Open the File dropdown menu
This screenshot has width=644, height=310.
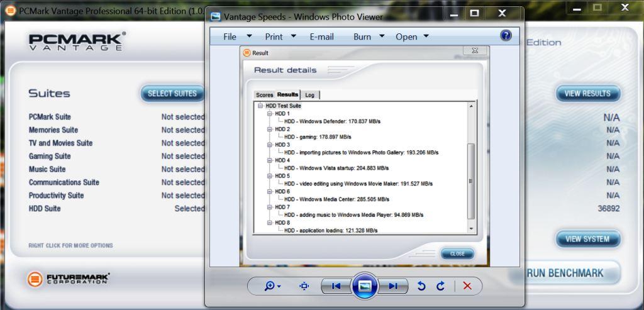pos(237,37)
